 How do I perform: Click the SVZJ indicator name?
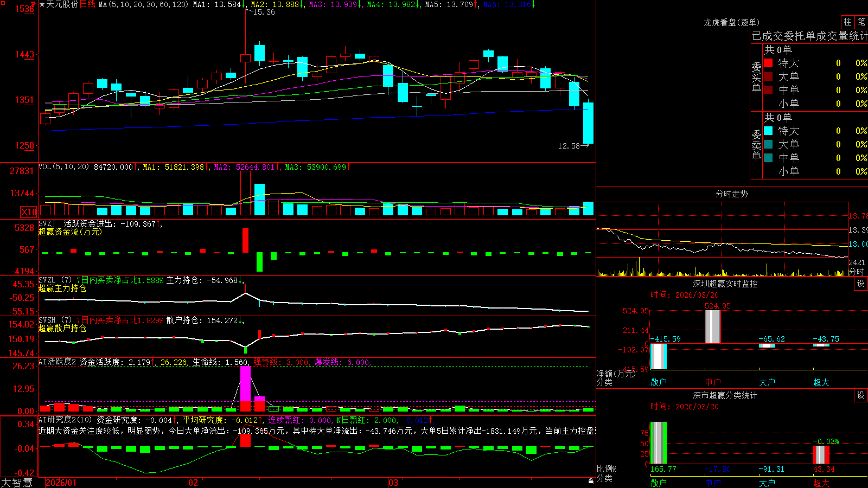(x=47, y=223)
